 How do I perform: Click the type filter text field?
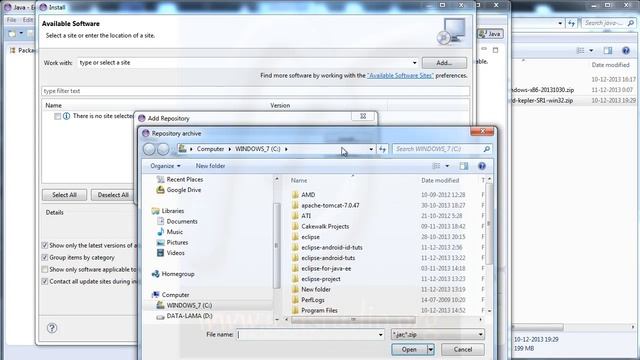coord(256,91)
